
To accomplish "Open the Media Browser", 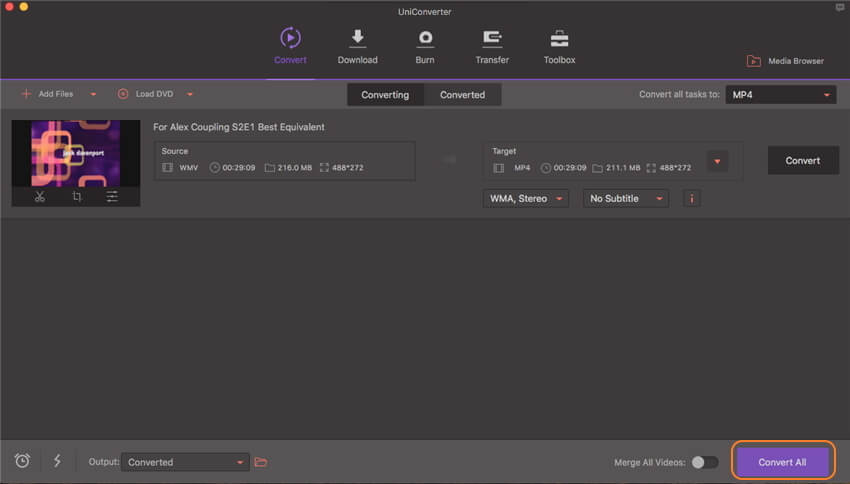I will [x=785, y=61].
